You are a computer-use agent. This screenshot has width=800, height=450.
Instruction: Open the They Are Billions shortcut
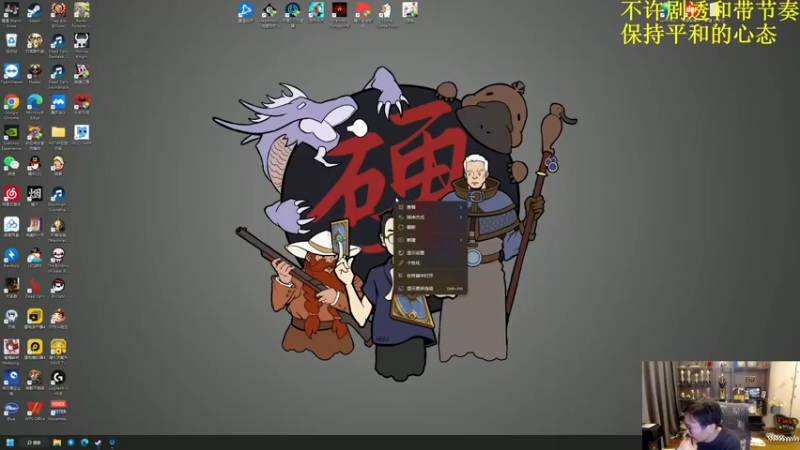pos(58,14)
